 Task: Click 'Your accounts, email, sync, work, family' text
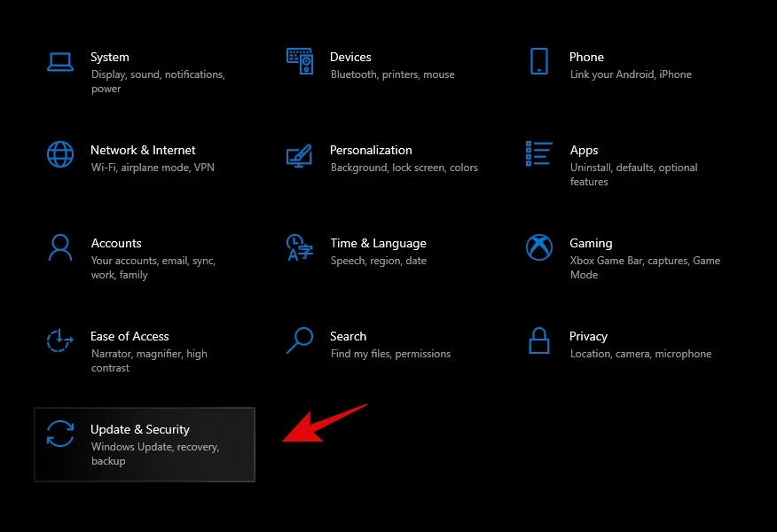153,268
